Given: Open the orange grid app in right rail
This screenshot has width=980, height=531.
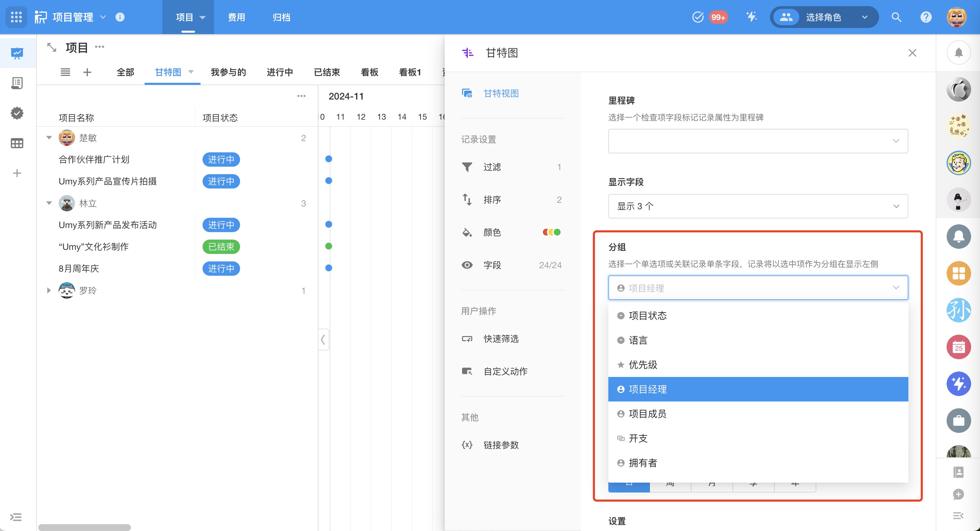Looking at the screenshot, I should [x=958, y=273].
